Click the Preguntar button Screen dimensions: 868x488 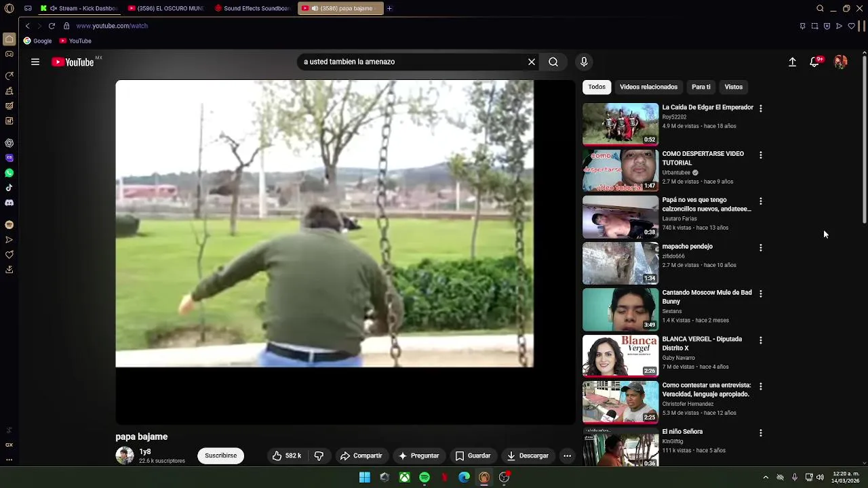tap(418, 455)
